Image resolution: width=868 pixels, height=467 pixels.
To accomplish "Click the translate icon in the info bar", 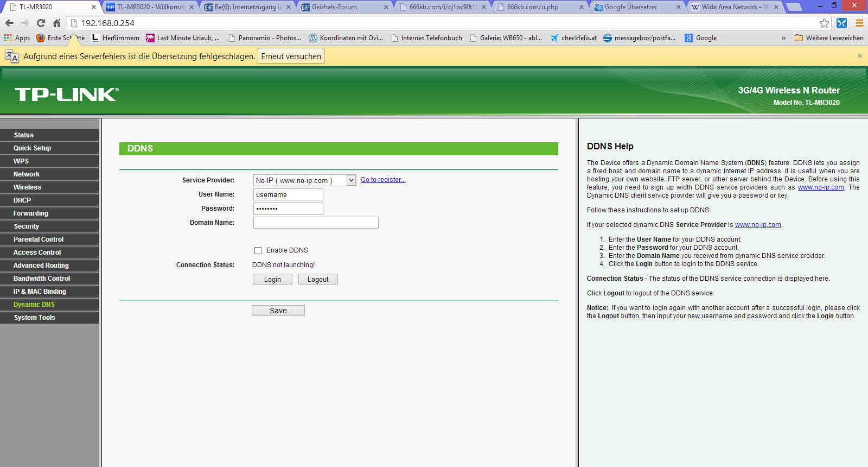I will (12, 56).
